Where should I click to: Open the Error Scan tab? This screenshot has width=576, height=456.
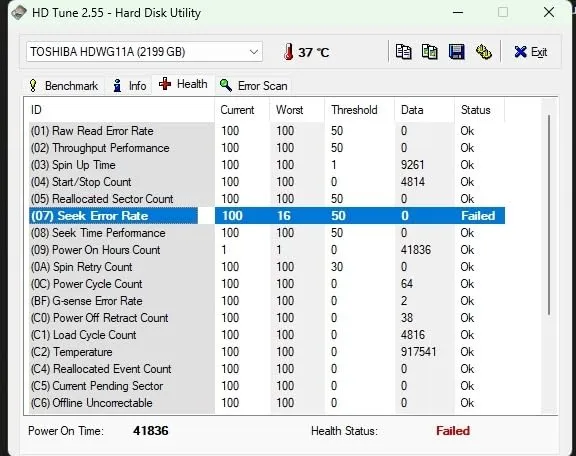coord(253,86)
